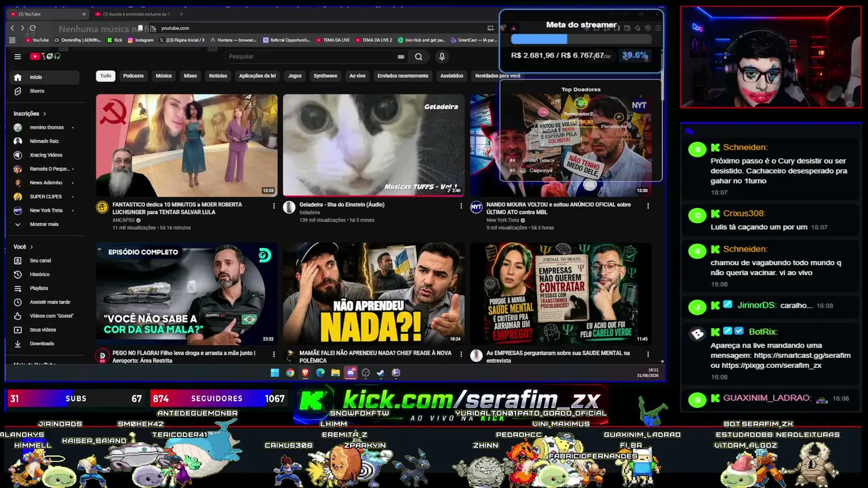The height and width of the screenshot is (488, 868).
Task: Select the Tudo filter chip
Action: 106,76
